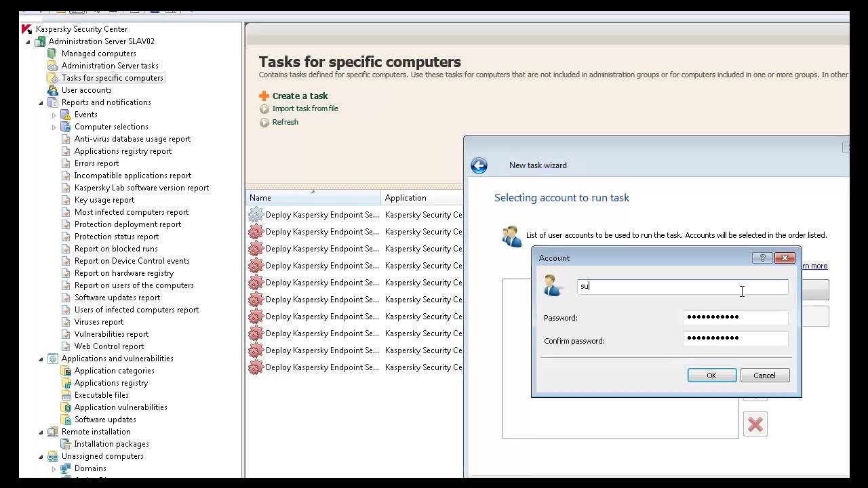The image size is (868, 488).
Task: Click the Account dialog help question mark
Action: (x=762, y=258)
